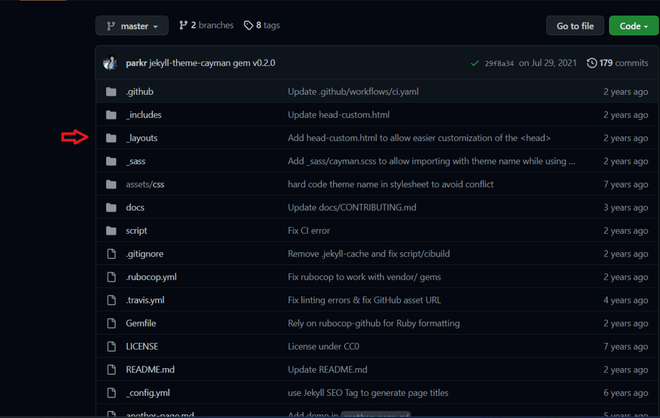Click the green check status icon
Image resolution: width=660 pixels, height=418 pixels.
point(475,63)
